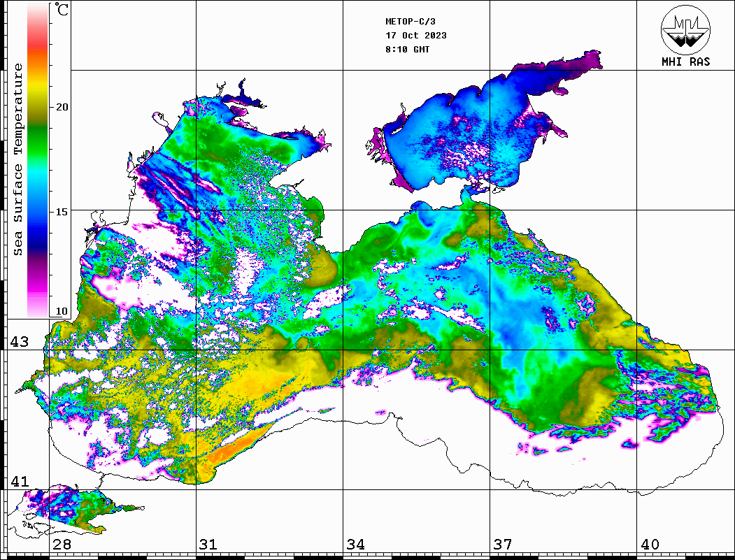Viewport: 735px width, 560px height.
Task: Click the 'METOP-C/3' satellite label
Action: [410, 22]
